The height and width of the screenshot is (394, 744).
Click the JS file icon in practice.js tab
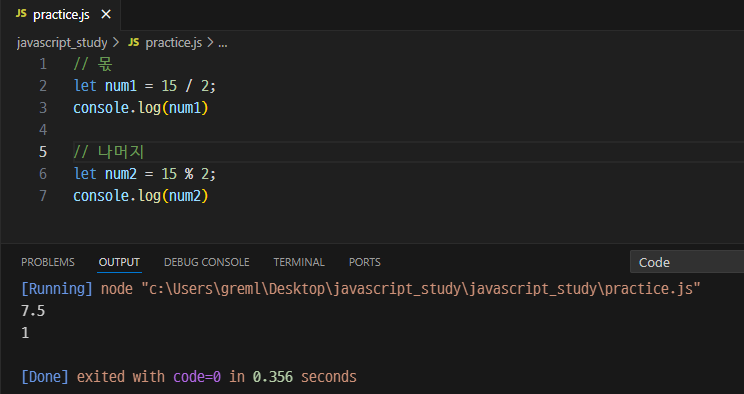[x=21, y=14]
